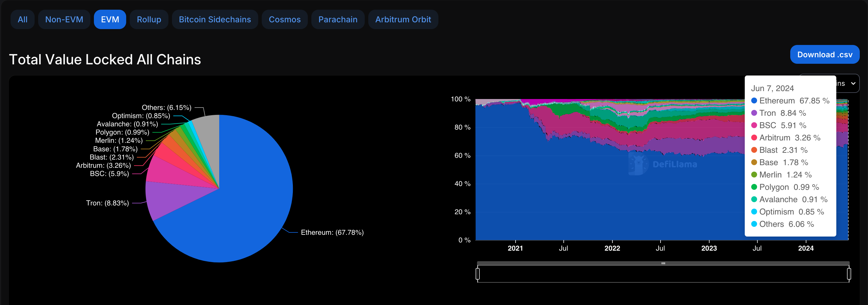Click "Tron 8.84 %" in the tooltip

coord(779,113)
